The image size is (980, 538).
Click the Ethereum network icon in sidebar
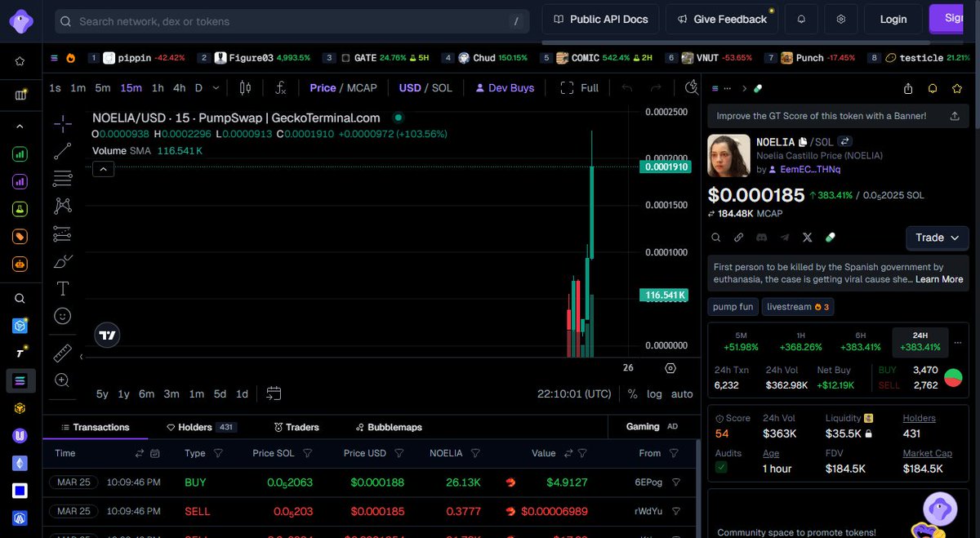20,463
